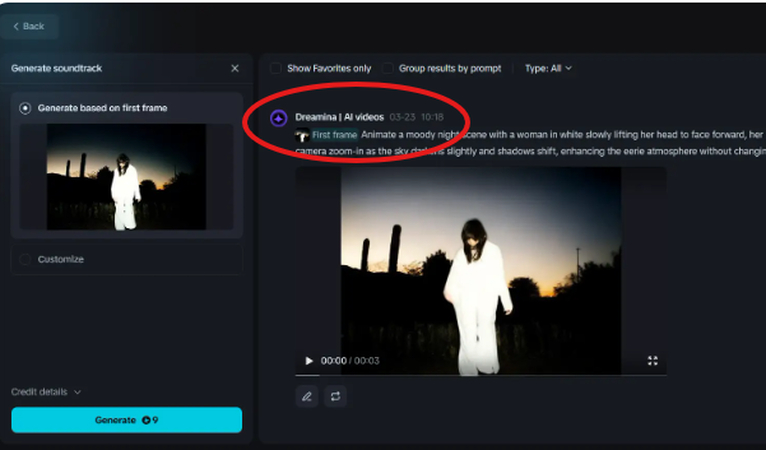
Task: Click the 00:00 / 00:03 time display
Action: coord(350,361)
